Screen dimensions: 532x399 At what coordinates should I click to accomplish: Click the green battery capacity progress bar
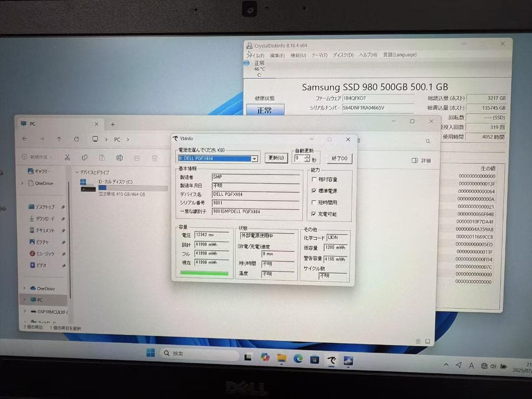point(204,272)
